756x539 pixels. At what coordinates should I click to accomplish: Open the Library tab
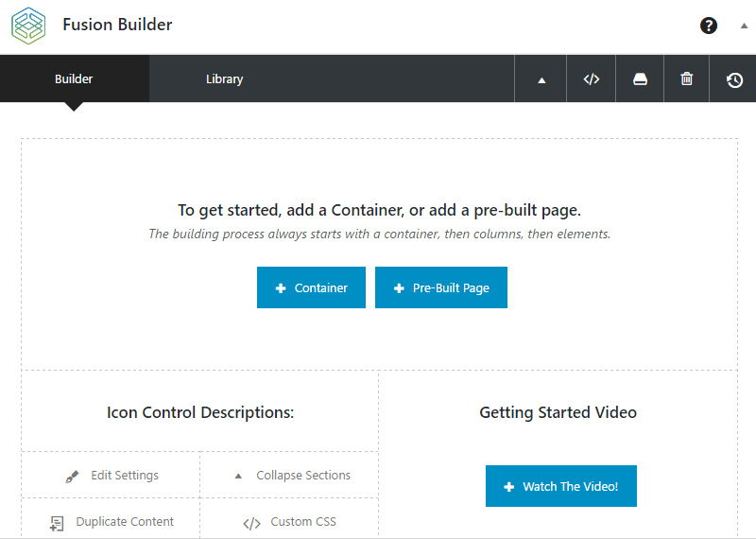click(224, 78)
